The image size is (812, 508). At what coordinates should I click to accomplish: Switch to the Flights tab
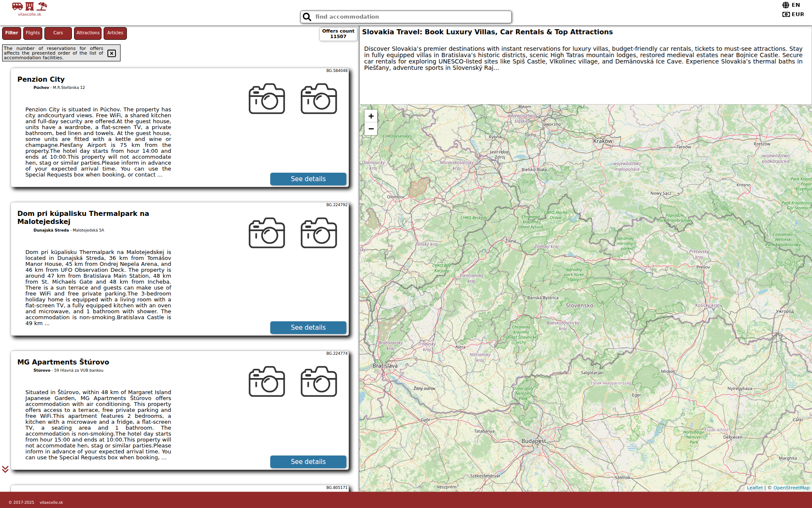coord(33,33)
